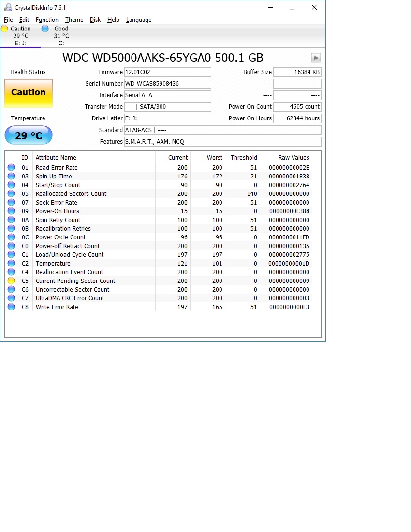Minimize the CrystalDiskInfo window

(270, 7)
